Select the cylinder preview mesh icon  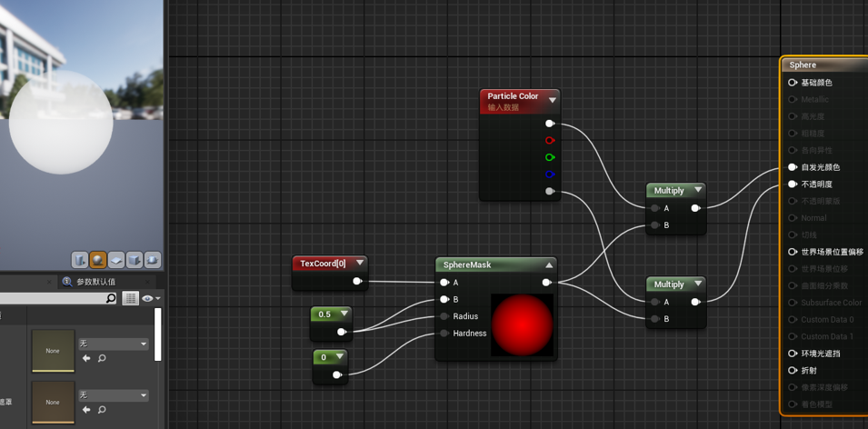pyautogui.click(x=80, y=260)
